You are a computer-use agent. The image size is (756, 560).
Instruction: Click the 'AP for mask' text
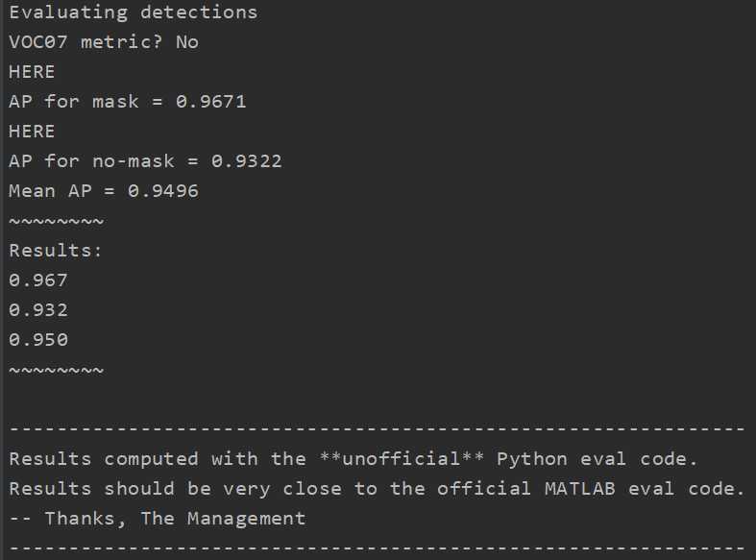tap(74, 101)
